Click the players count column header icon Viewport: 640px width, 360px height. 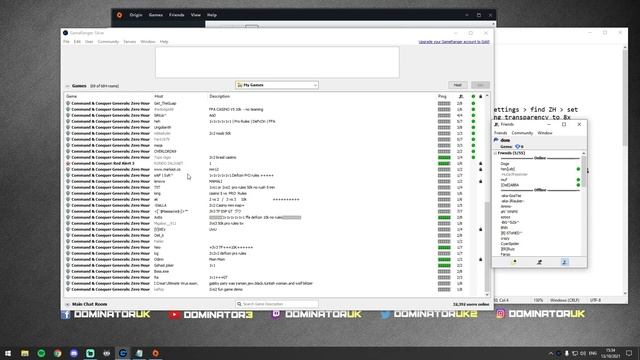click(x=461, y=97)
